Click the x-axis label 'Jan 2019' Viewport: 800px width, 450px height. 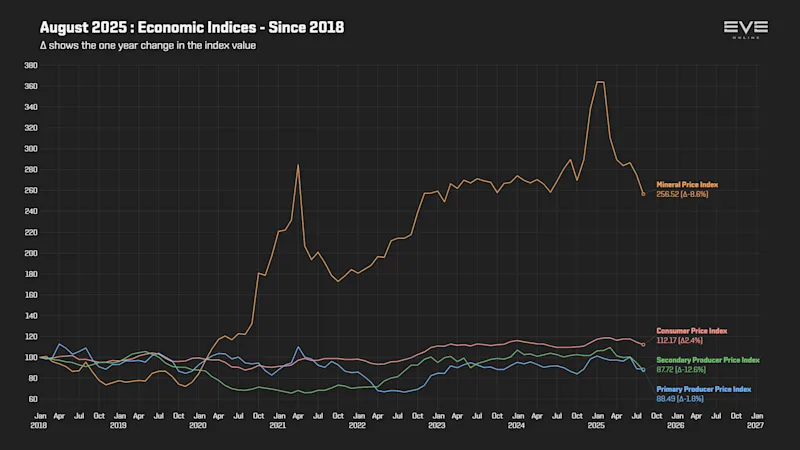(118, 421)
